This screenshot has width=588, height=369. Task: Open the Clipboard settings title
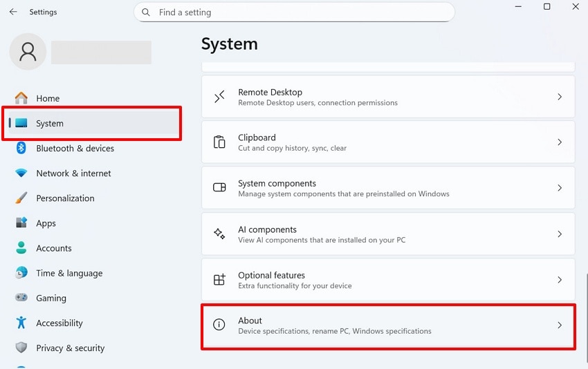tap(257, 138)
